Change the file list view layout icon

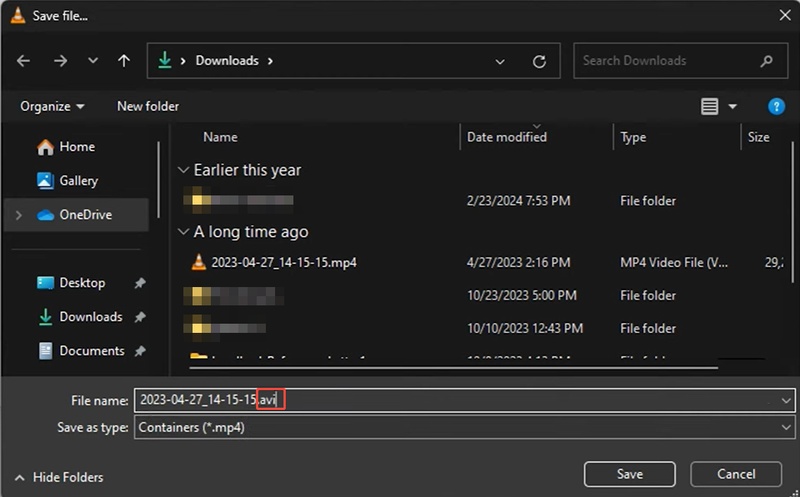click(x=709, y=107)
